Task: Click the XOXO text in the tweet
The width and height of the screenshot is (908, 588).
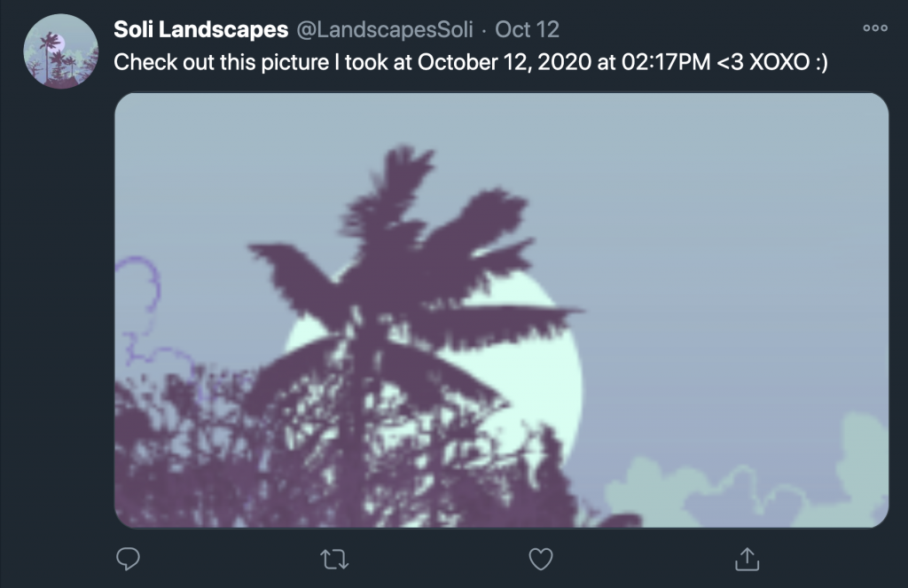Action: pos(779,62)
